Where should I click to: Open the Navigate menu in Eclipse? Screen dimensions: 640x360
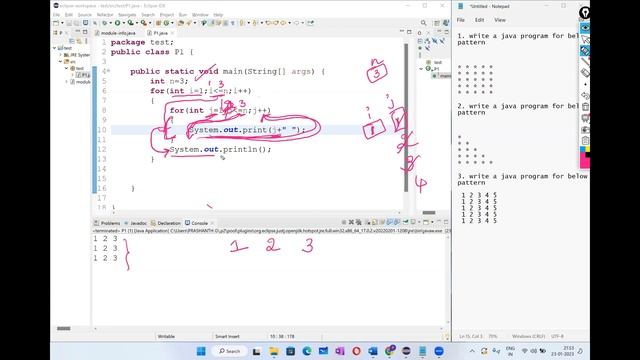click(x=127, y=15)
